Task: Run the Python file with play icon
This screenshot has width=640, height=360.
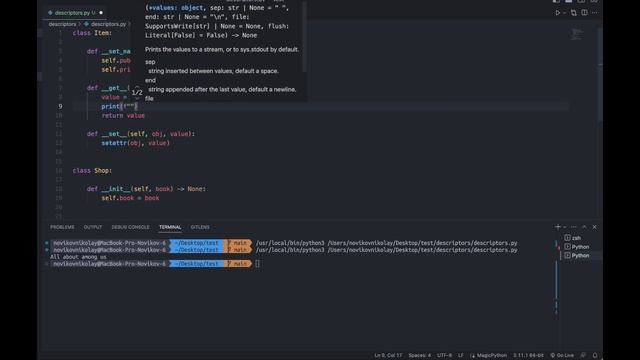Action: (x=558, y=13)
